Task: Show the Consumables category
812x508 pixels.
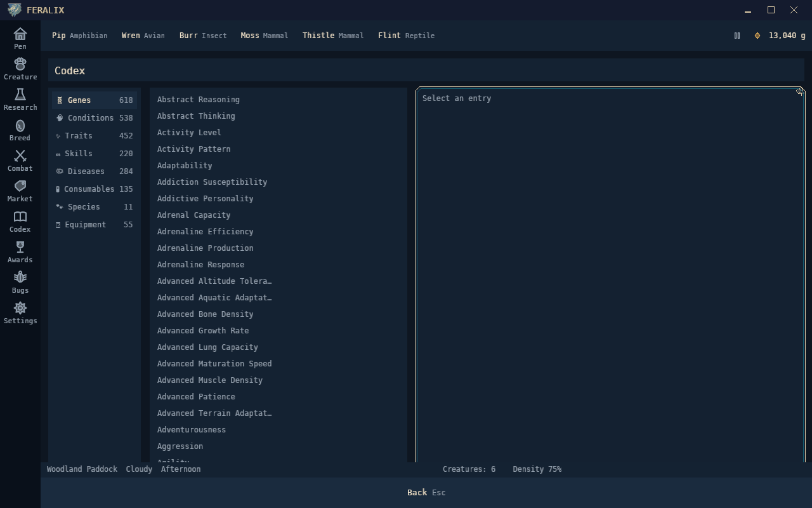Action: [x=95, y=189]
